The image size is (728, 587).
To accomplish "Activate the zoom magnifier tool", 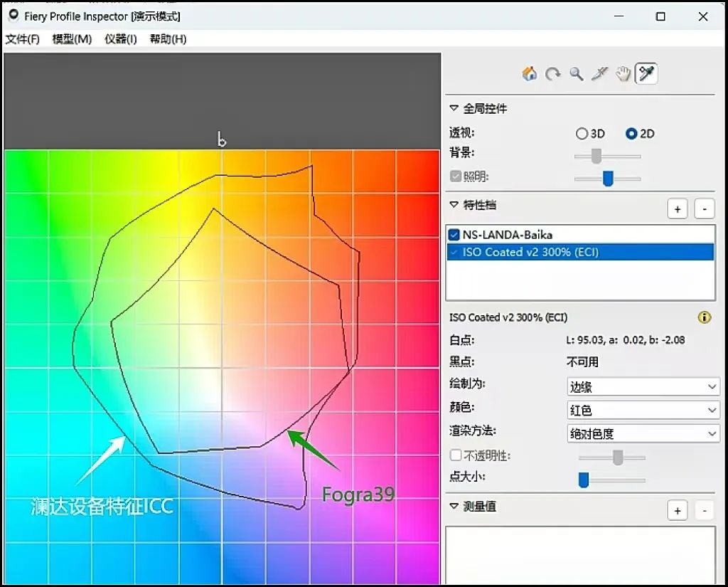I will [576, 73].
